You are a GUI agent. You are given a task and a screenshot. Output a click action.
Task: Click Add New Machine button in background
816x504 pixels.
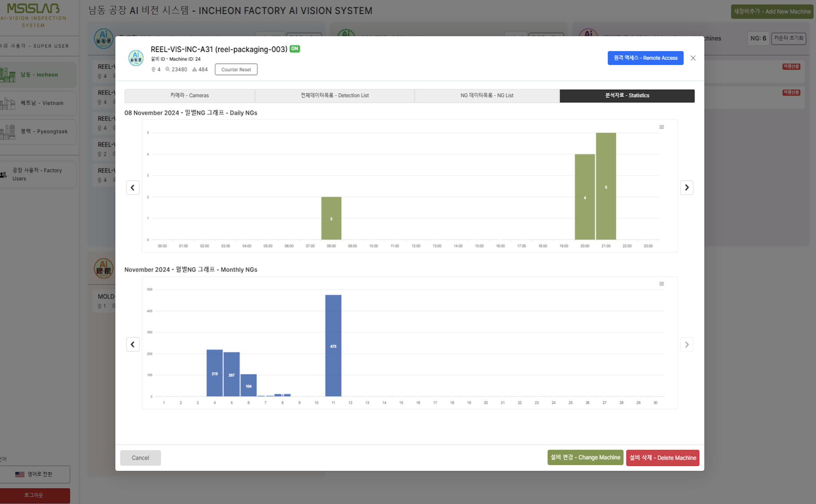pyautogui.click(x=772, y=12)
